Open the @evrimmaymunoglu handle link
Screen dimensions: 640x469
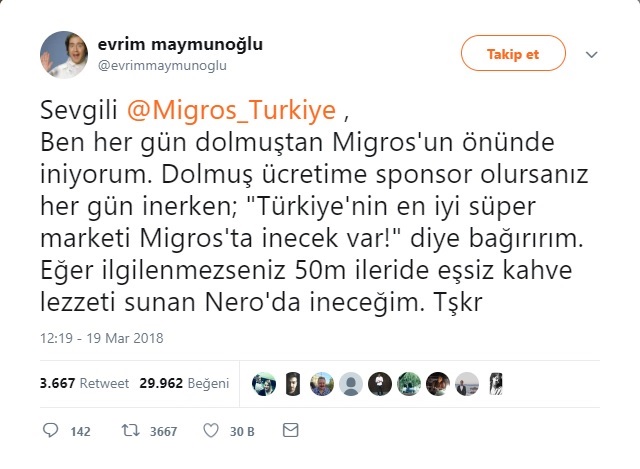pos(162,66)
